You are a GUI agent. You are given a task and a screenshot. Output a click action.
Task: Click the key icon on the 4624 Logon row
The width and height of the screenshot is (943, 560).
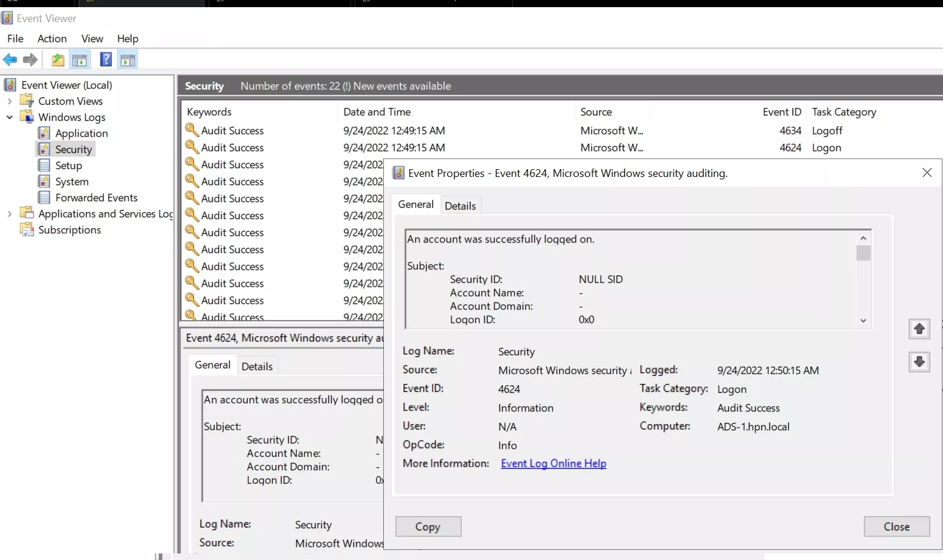(x=192, y=147)
